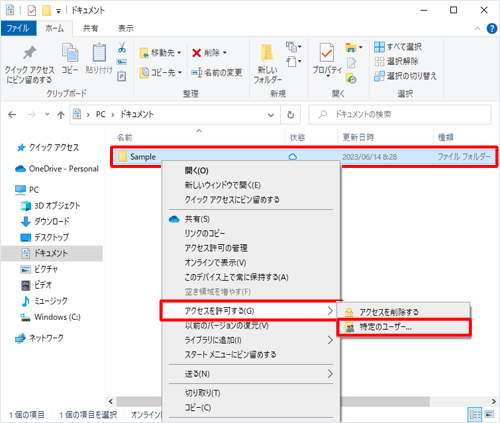This screenshot has width=500, height=423.
Task: Select PC in the navigation pane
Action: pos(27,190)
